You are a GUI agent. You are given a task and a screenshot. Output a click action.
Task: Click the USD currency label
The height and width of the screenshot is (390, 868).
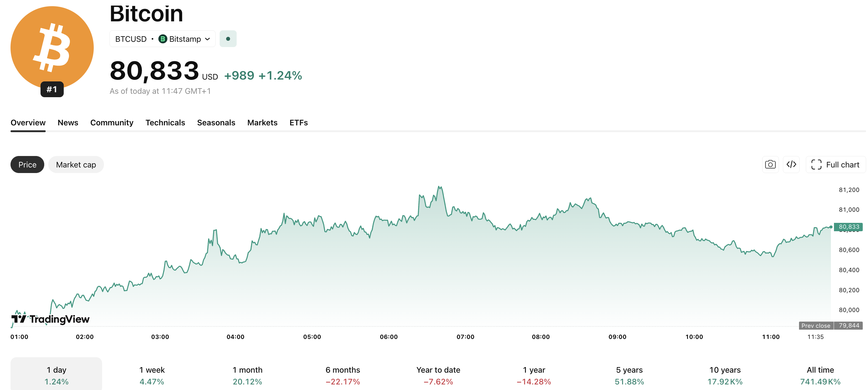click(x=210, y=77)
